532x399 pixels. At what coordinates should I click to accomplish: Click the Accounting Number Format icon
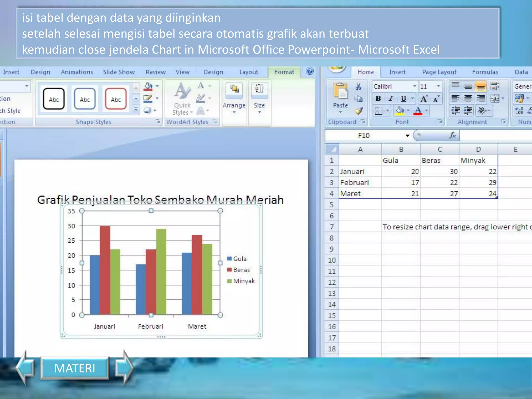click(x=519, y=99)
